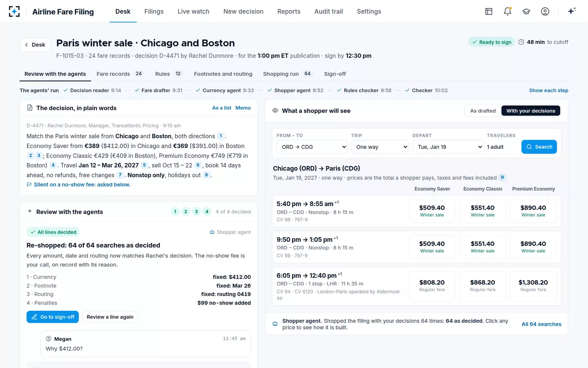Open the Shopping run tab
Viewport: 588px width, 368px height.
(287, 74)
